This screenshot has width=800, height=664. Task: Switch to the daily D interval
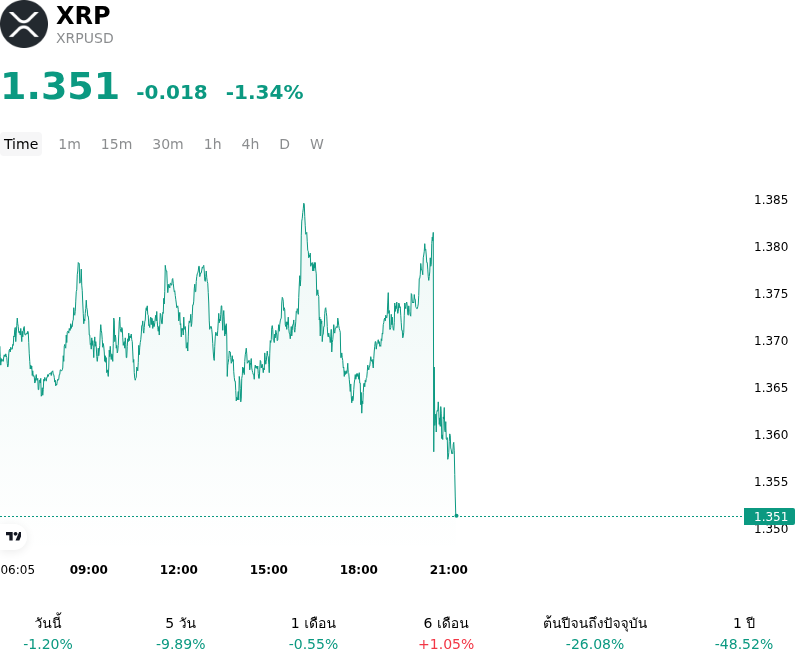pyautogui.click(x=285, y=144)
